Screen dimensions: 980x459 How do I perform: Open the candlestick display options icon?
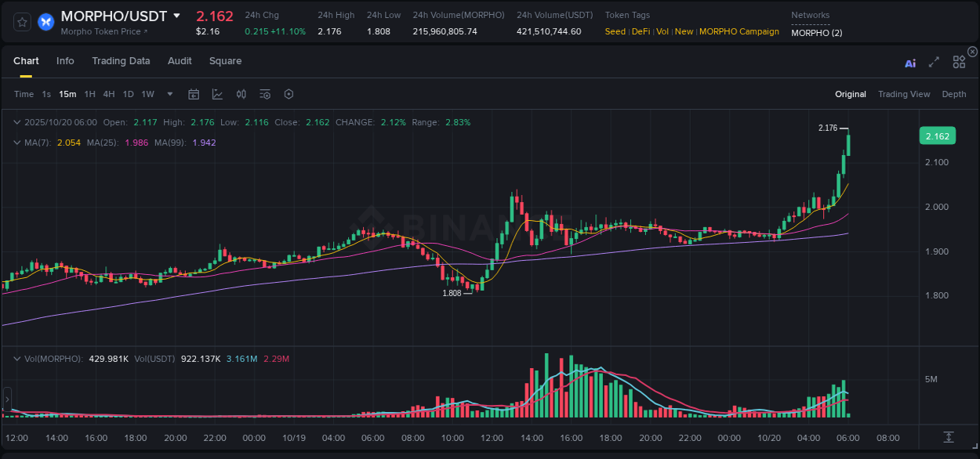pyautogui.click(x=241, y=94)
